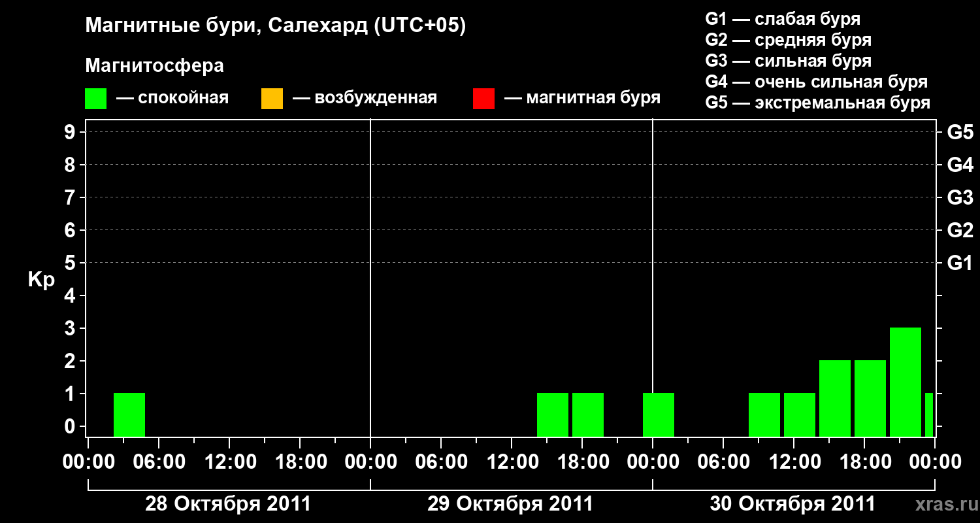Click the yellow 'возбужденная' legend swatch
The width and height of the screenshot is (980, 523).
pyautogui.click(x=272, y=99)
